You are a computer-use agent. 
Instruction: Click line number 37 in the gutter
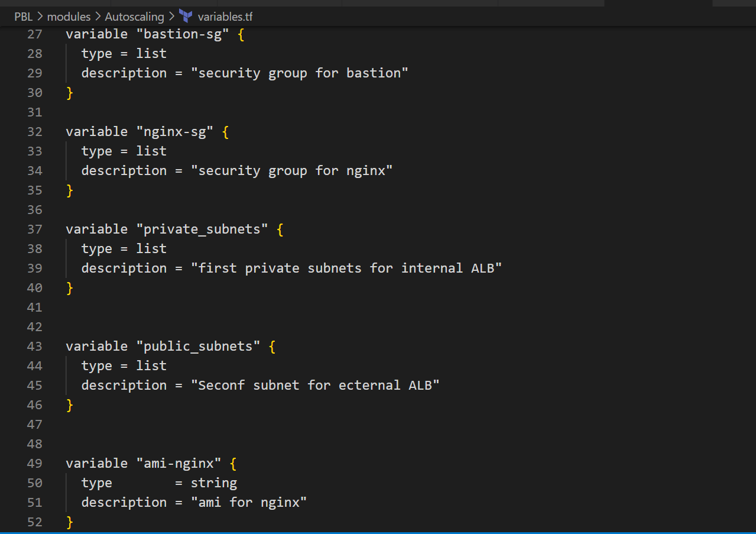[x=34, y=229]
